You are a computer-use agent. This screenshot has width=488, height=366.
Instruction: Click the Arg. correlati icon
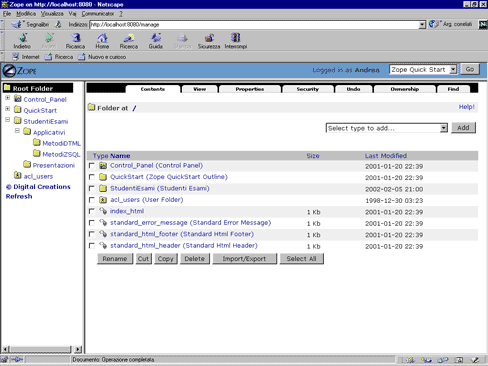tap(434, 24)
